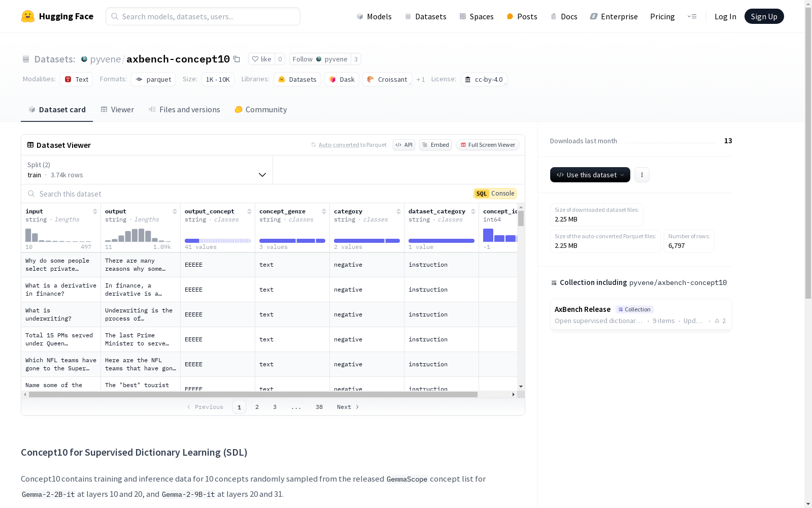This screenshot has height=508, width=812.
Task: Click the cell 'What is a derivative in finance?'
Action: [61, 290]
